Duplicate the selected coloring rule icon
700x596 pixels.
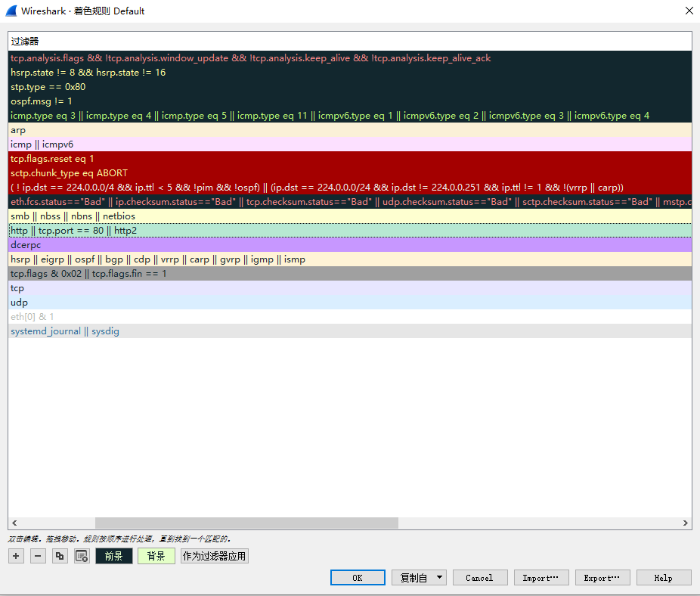[x=60, y=556]
